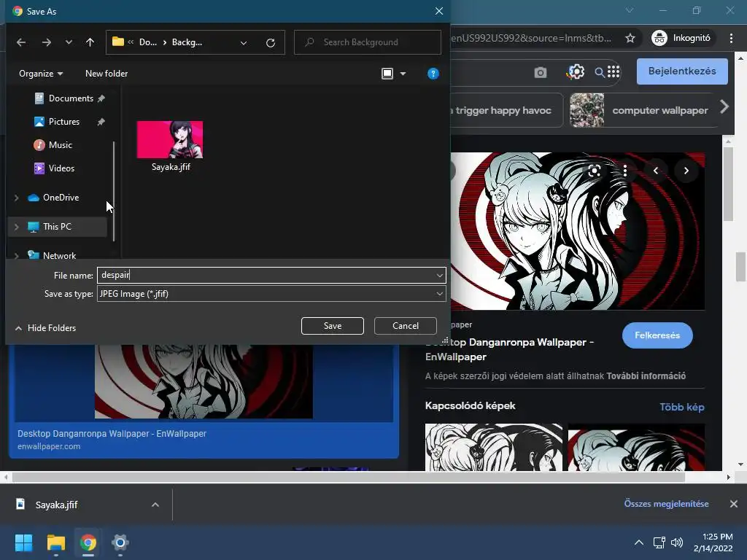Expand the OneDrive tree node

pos(17,198)
